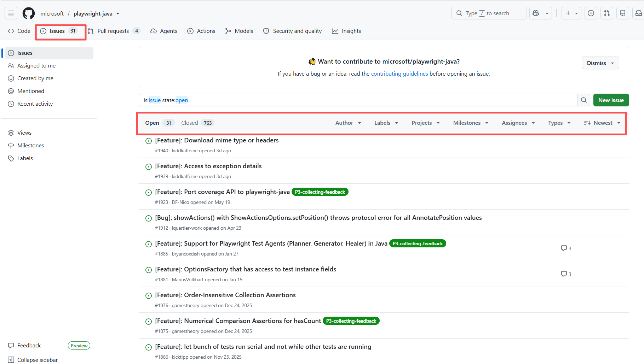Open notifications inbox icon

638,13
